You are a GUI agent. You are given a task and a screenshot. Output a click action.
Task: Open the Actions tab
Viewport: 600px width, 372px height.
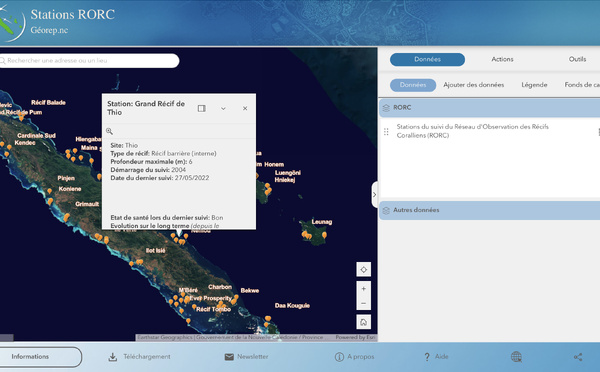(502, 59)
